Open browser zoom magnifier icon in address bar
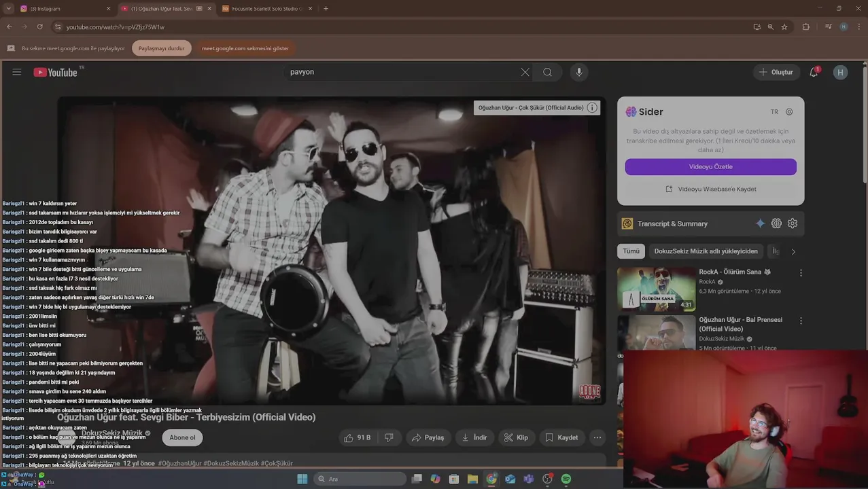The height and width of the screenshot is (489, 868). 770,27
